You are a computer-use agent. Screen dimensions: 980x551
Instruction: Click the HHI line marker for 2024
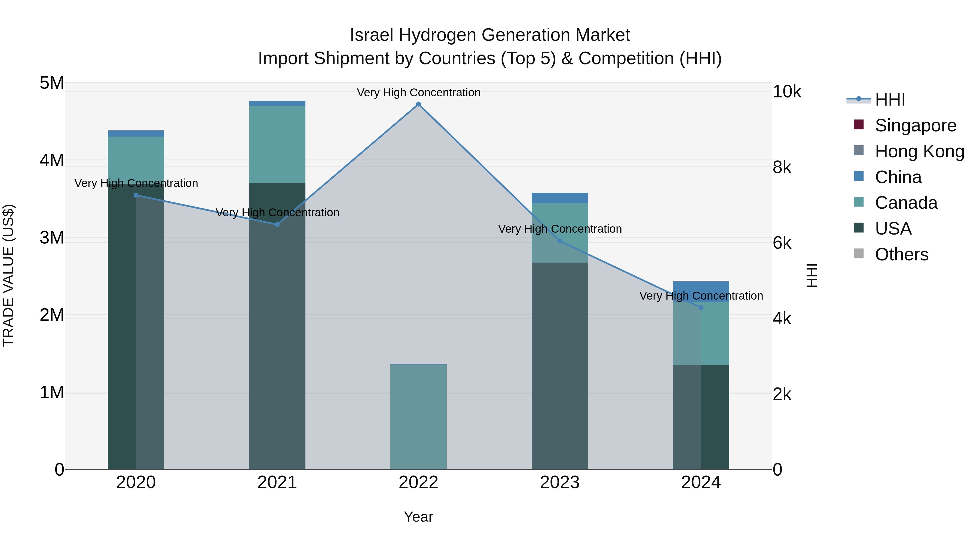(x=701, y=307)
